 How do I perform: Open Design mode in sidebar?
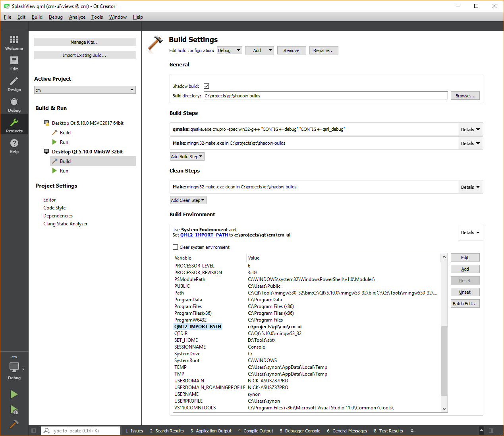coord(14,83)
